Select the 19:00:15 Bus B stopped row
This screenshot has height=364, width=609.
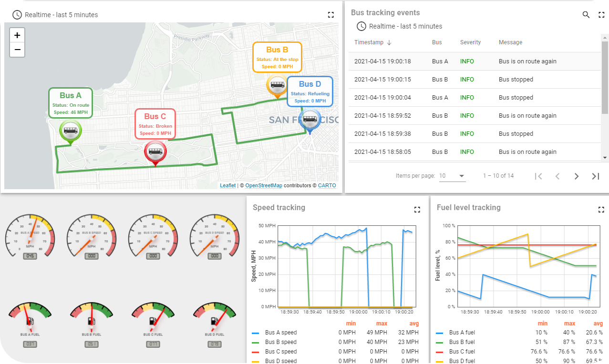click(x=475, y=80)
